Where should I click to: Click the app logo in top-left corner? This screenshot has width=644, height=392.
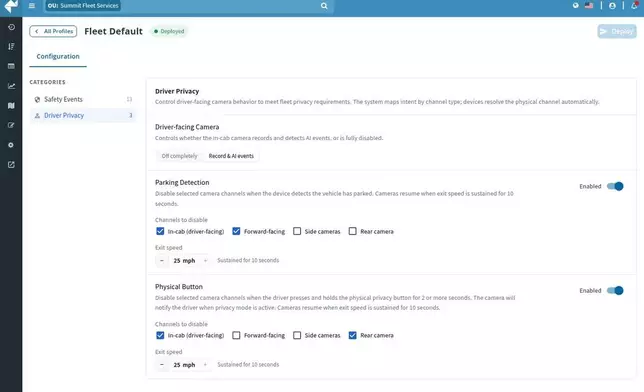[x=11, y=6]
